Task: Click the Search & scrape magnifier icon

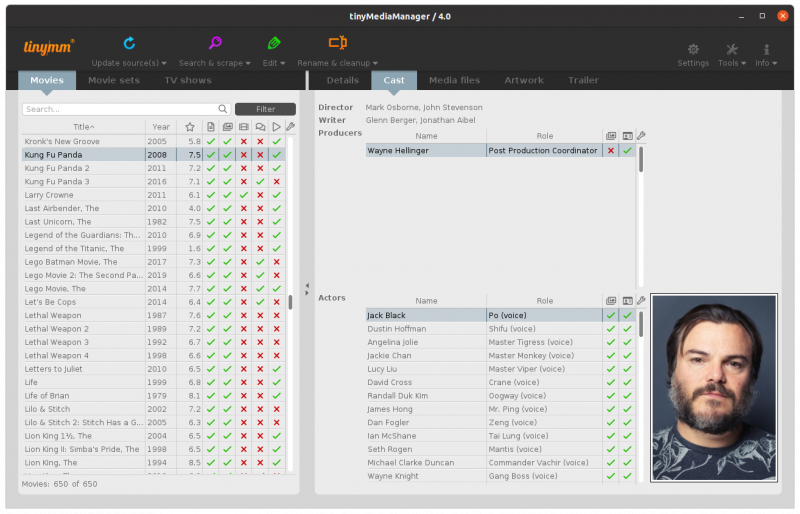Action: (x=215, y=43)
